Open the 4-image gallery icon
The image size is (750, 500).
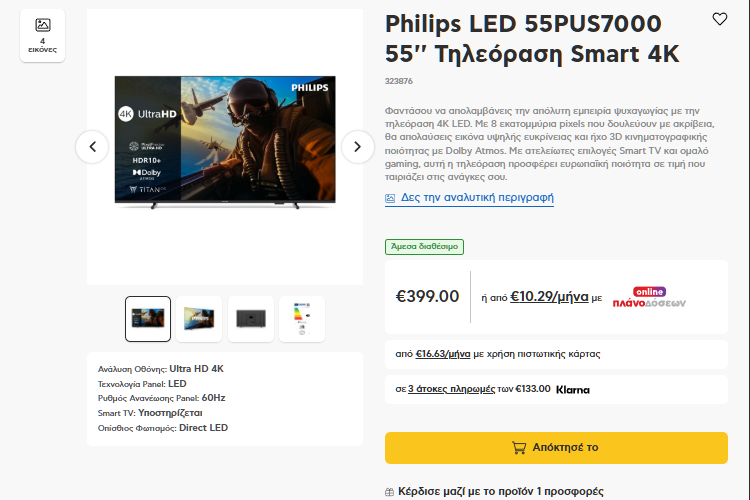[42, 34]
